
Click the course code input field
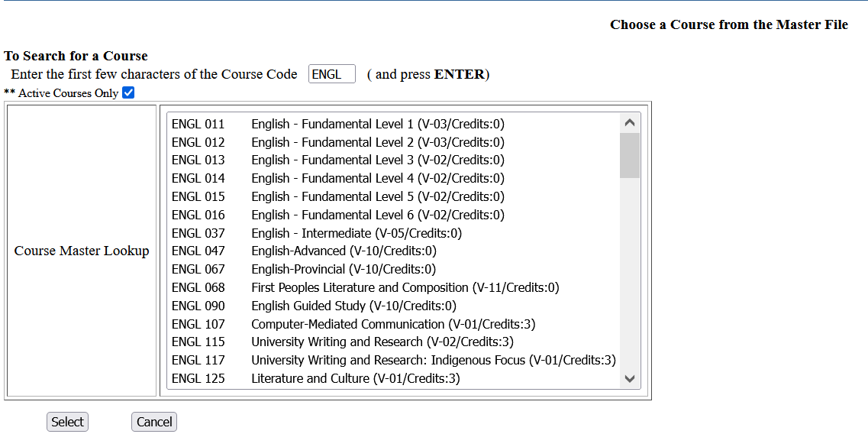331,73
